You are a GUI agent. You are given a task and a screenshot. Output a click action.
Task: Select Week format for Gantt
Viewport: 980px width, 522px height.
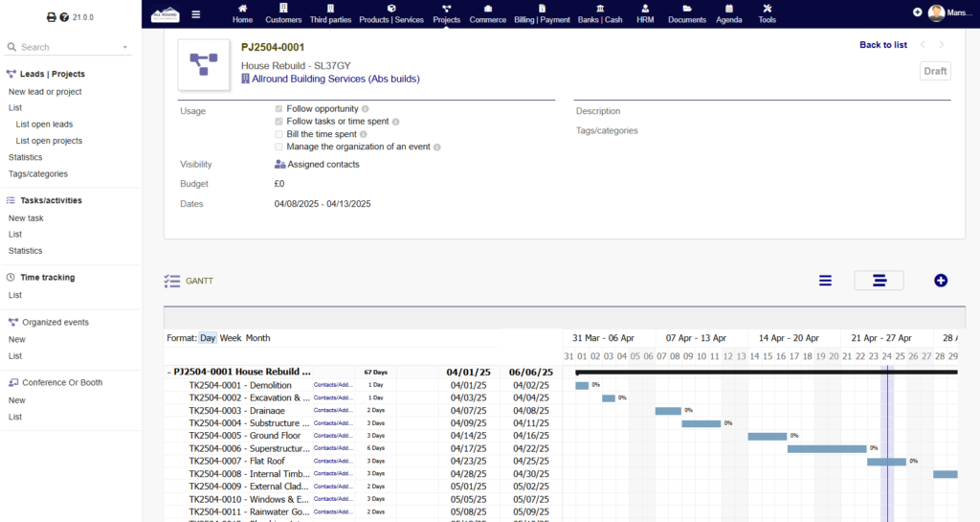point(231,338)
